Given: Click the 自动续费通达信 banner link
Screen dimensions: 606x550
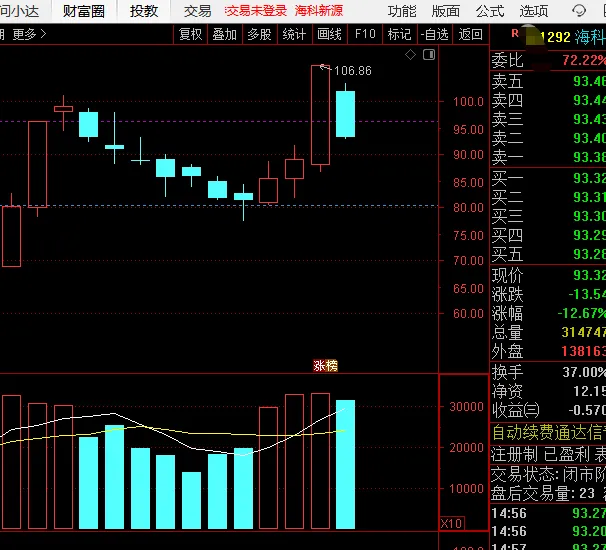Looking at the screenshot, I should tap(548, 433).
